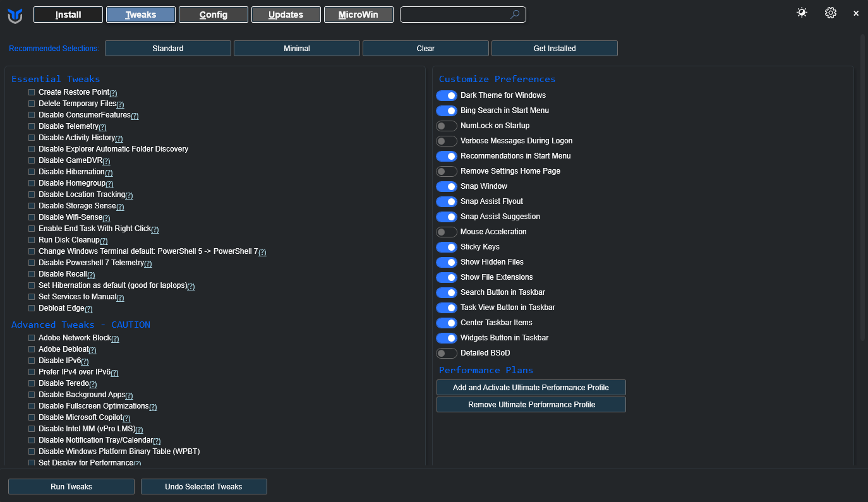868x502 pixels.
Task: Check Disable Microsoft Copilot option
Action: pos(32,417)
